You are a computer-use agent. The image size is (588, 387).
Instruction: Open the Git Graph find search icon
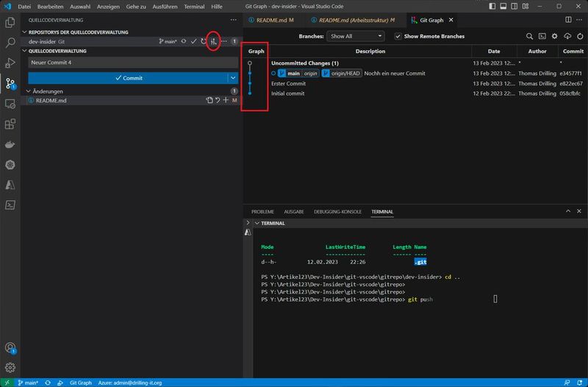pyautogui.click(x=529, y=36)
